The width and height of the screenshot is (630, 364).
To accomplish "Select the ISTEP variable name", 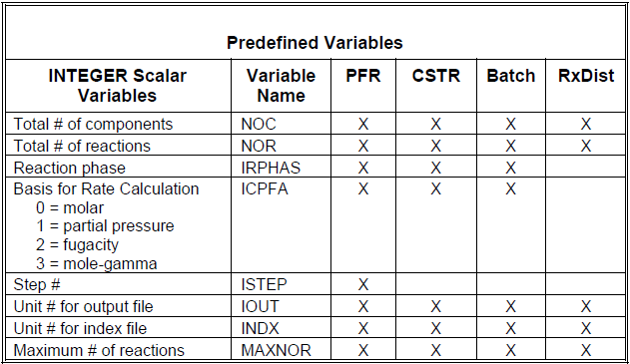I will (264, 284).
